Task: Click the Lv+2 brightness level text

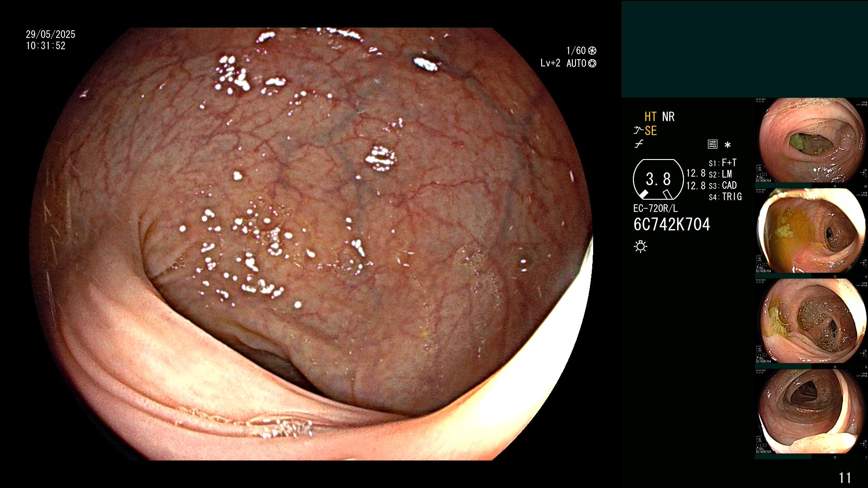Action: 550,63
